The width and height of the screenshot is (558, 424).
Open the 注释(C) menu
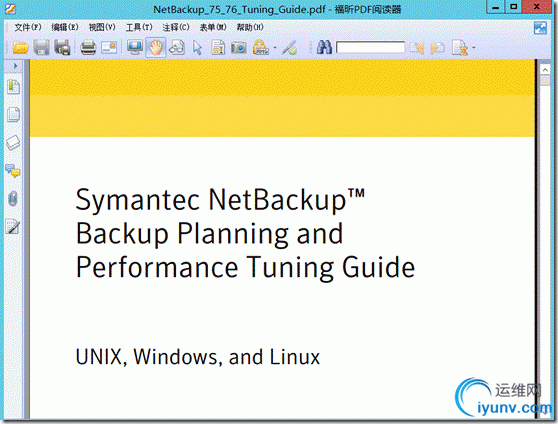click(x=176, y=27)
